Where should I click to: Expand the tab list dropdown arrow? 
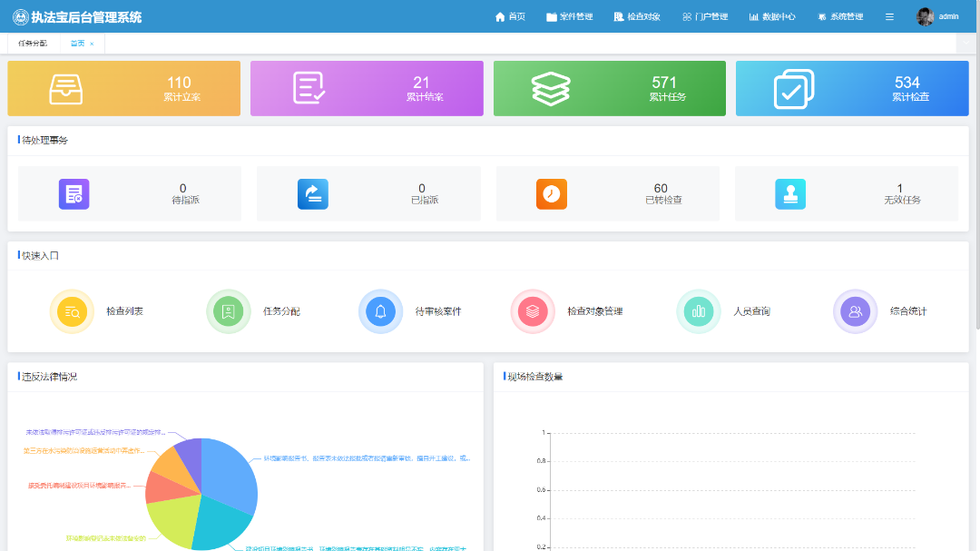point(965,44)
